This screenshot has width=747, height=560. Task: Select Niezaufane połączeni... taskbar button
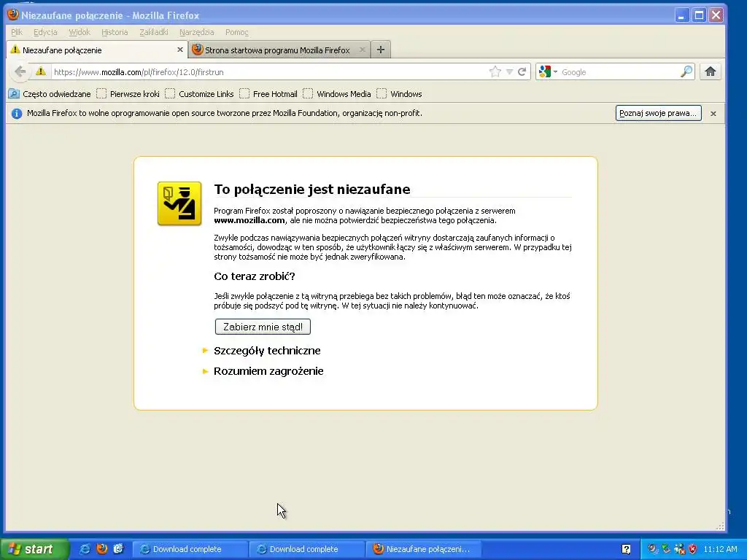[424, 549]
